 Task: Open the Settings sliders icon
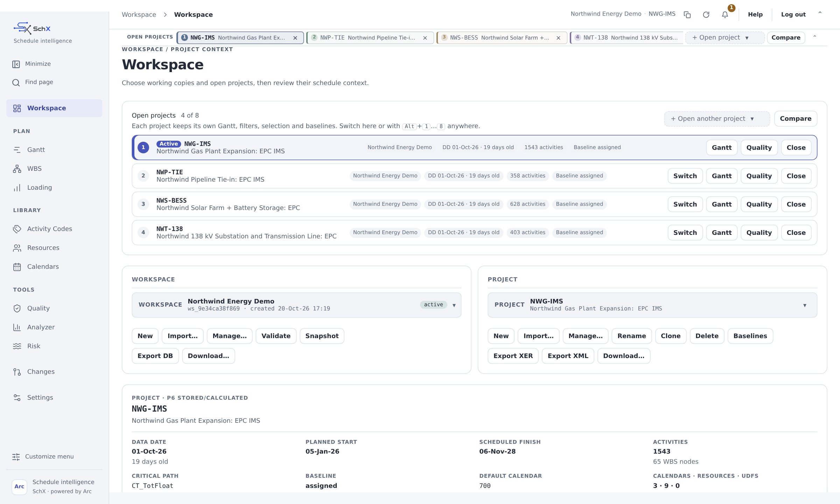(x=17, y=398)
